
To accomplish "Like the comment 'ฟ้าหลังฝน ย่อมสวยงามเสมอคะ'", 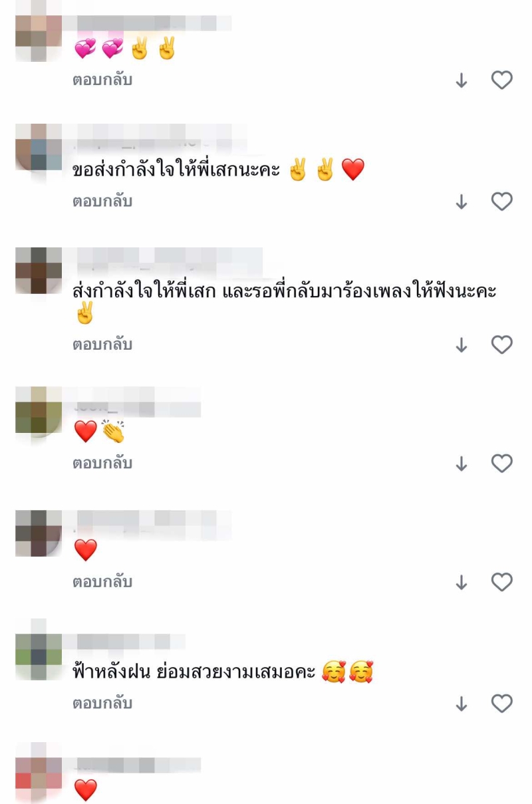I will (501, 703).
